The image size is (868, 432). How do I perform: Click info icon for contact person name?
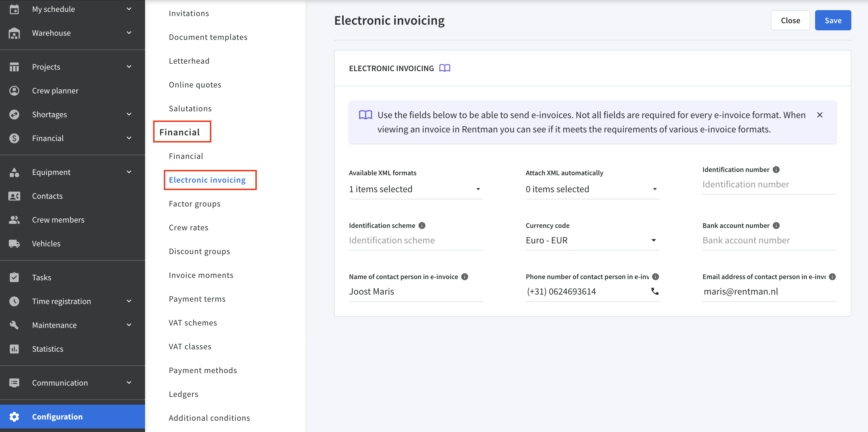point(465,277)
